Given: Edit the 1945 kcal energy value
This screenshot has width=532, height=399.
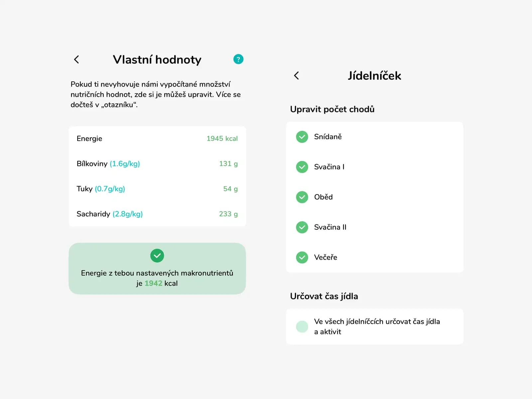Looking at the screenshot, I should (222, 139).
